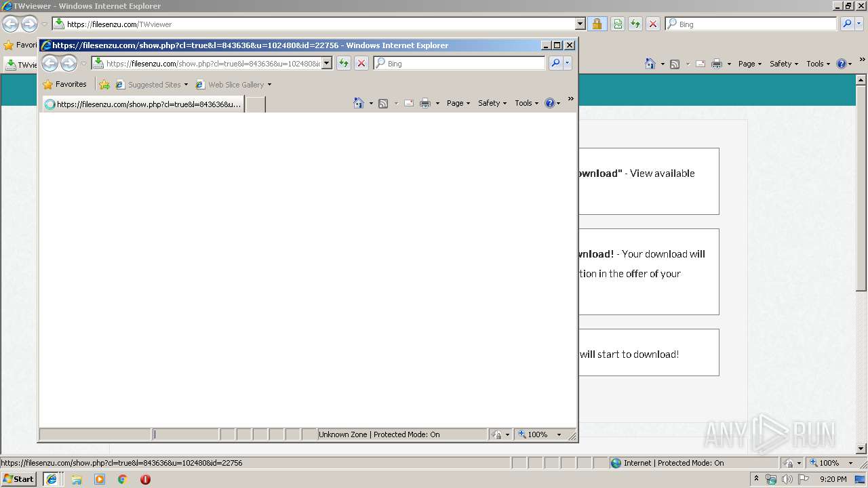Expand search provider dropdown in popup
868x488 pixels.
568,63
